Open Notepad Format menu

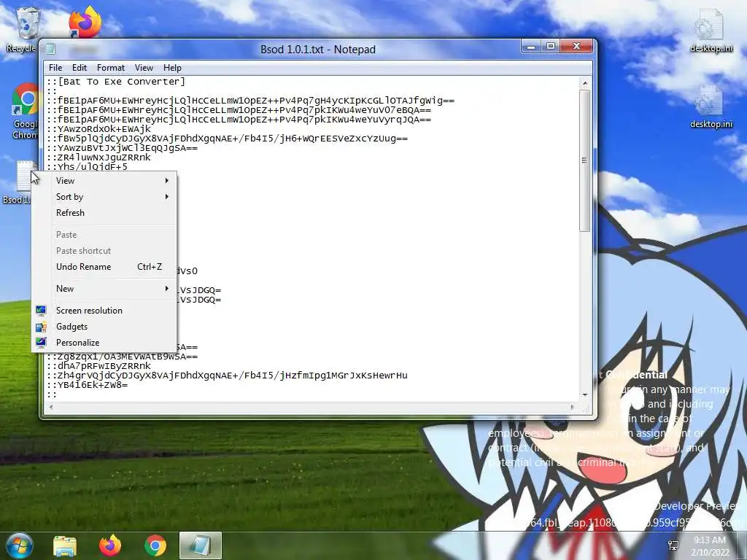[x=111, y=68]
